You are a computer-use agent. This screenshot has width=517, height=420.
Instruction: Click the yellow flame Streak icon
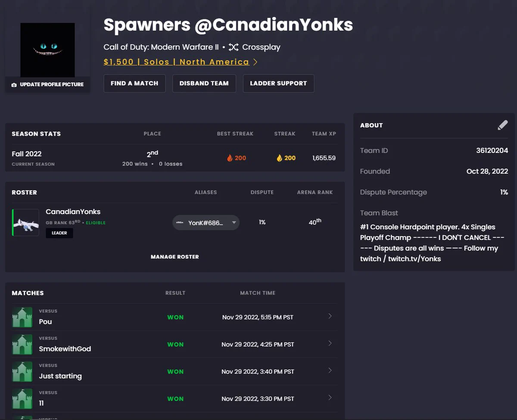pos(279,158)
